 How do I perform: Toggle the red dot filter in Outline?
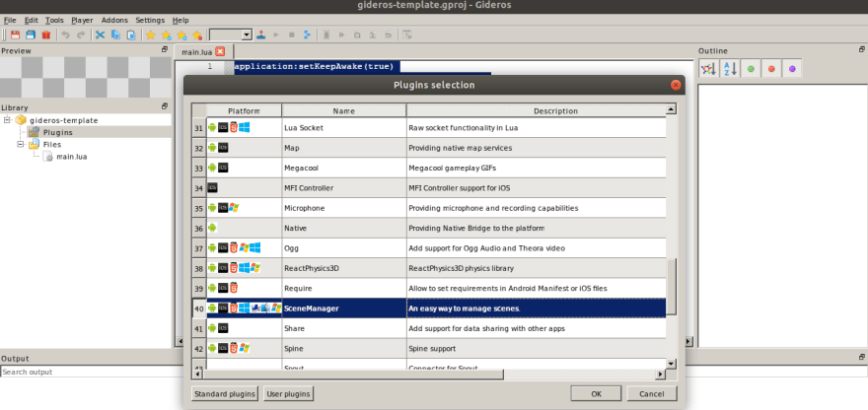tap(771, 69)
